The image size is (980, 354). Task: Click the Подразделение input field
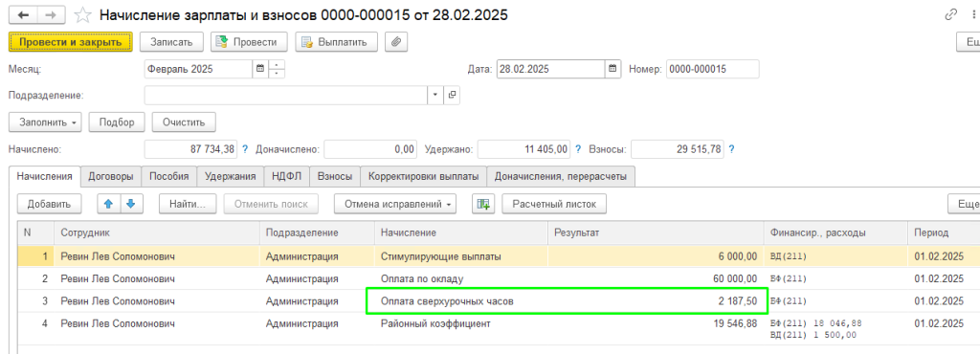tap(286, 96)
